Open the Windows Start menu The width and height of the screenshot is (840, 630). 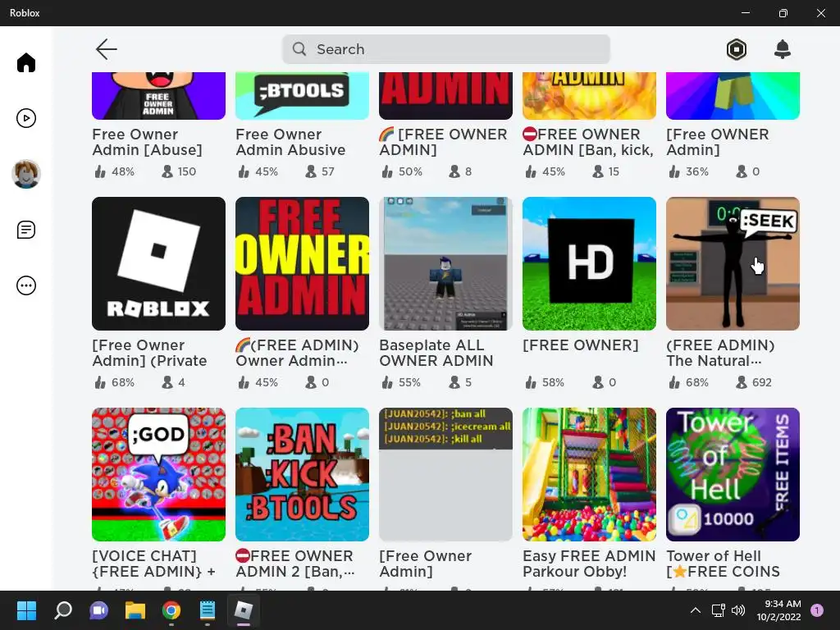coord(26,610)
